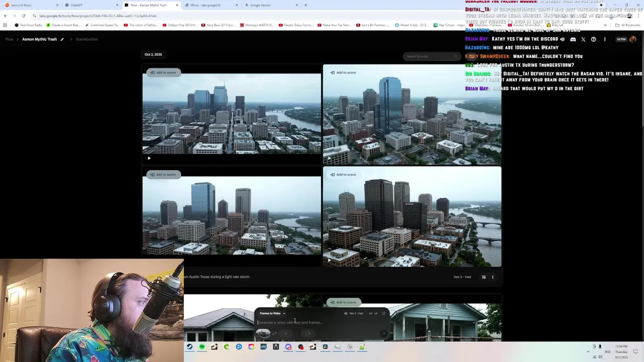Add top-left Austin skyline clip to scene
The height and width of the screenshot is (362, 644).
(163, 72)
